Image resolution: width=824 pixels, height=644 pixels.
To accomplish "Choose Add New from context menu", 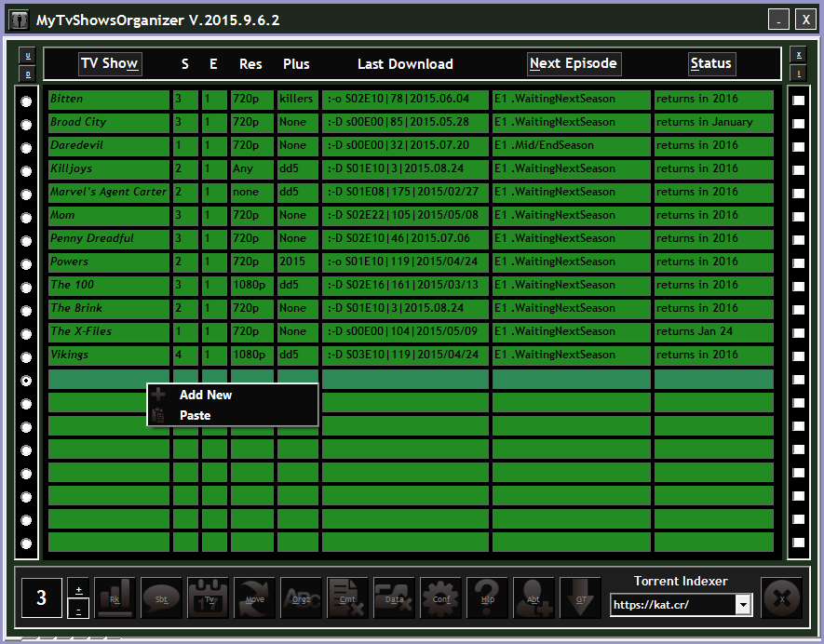I will click(x=206, y=395).
